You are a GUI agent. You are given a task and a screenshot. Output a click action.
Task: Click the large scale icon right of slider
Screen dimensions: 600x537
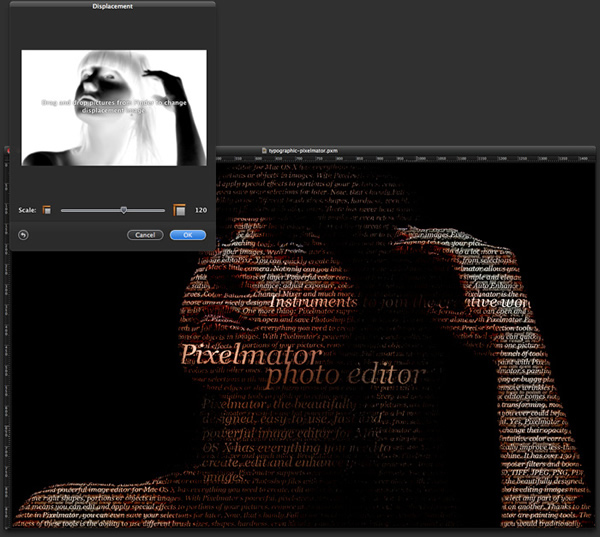click(179, 210)
